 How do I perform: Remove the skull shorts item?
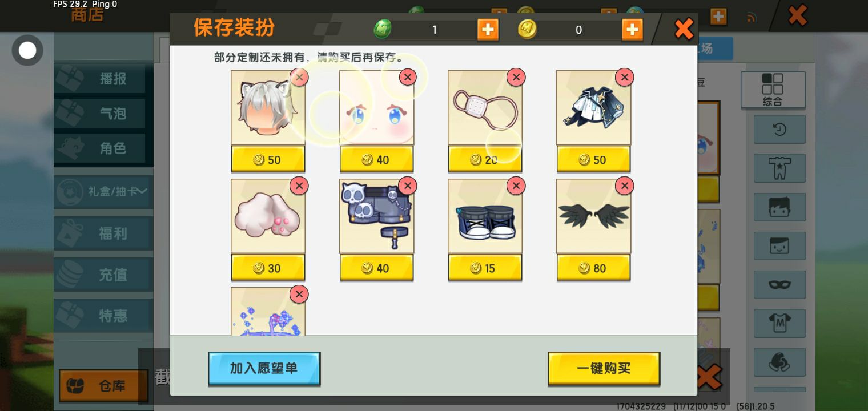click(407, 186)
